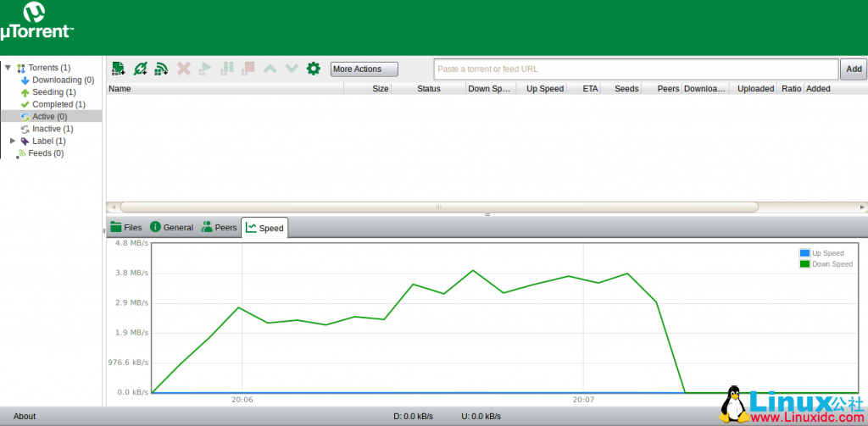The image size is (868, 426).
Task: Switch to the Peers tab
Action: click(220, 227)
